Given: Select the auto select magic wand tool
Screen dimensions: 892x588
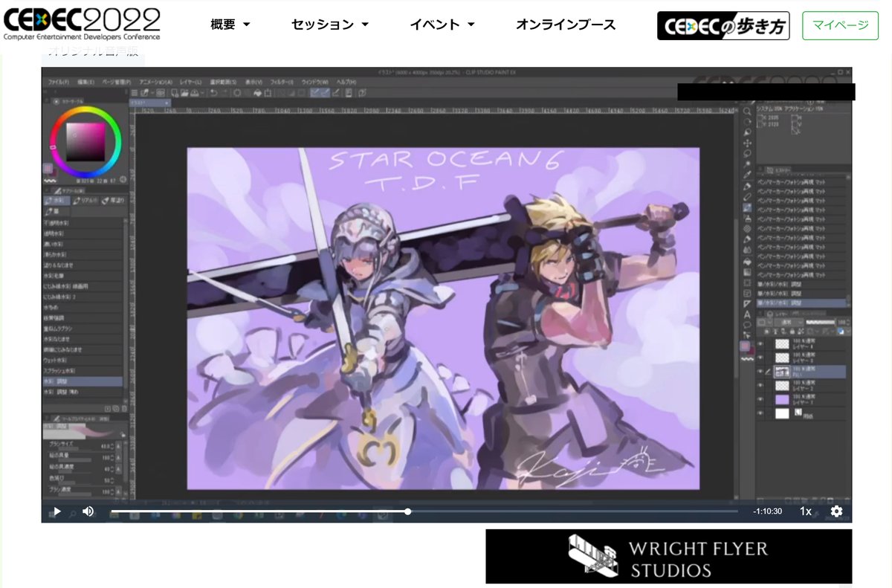Looking at the screenshot, I should (747, 164).
